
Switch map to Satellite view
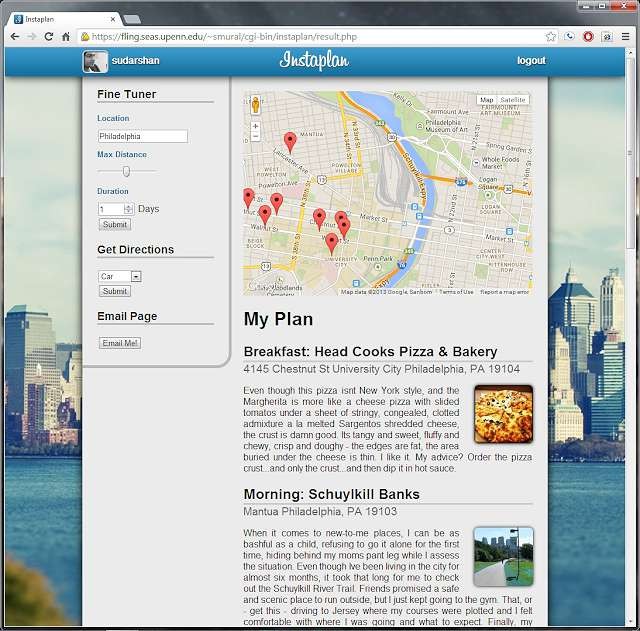point(513,100)
